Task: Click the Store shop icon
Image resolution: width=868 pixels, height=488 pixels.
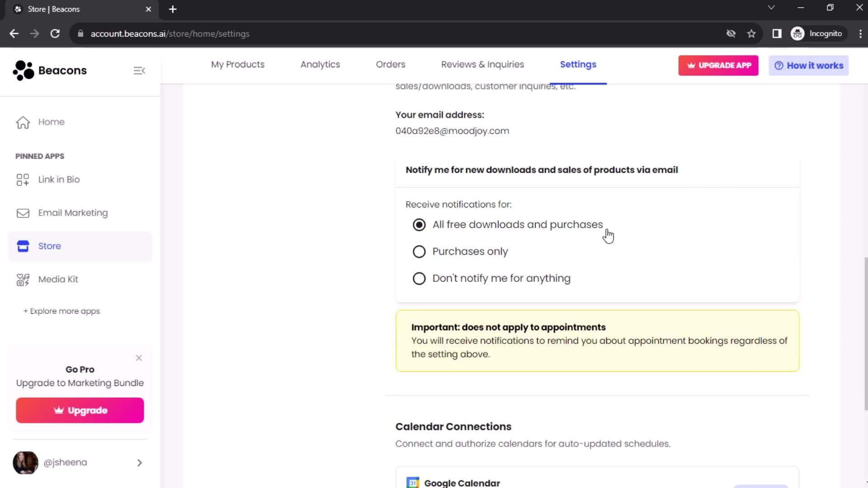Action: pyautogui.click(x=23, y=246)
